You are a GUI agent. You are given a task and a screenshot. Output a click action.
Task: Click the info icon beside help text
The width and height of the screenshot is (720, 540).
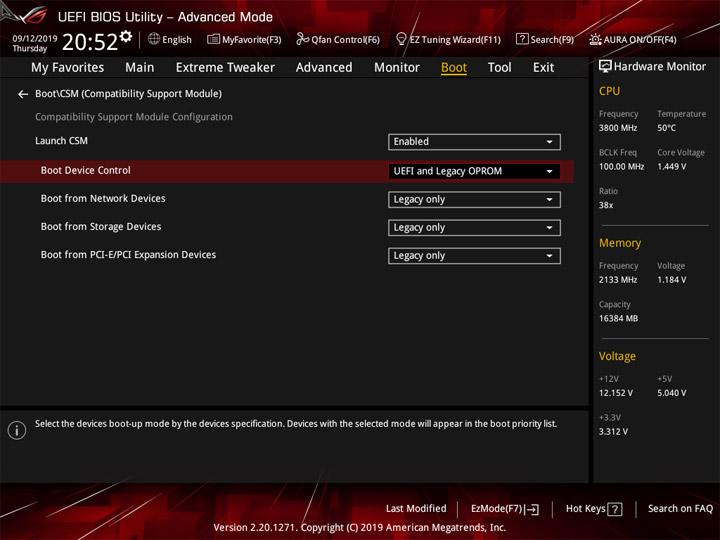(x=17, y=430)
